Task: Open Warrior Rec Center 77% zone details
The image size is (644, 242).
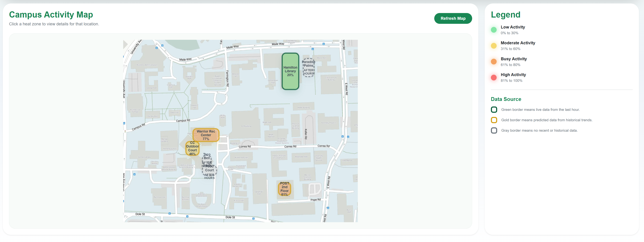Action: pos(206,135)
